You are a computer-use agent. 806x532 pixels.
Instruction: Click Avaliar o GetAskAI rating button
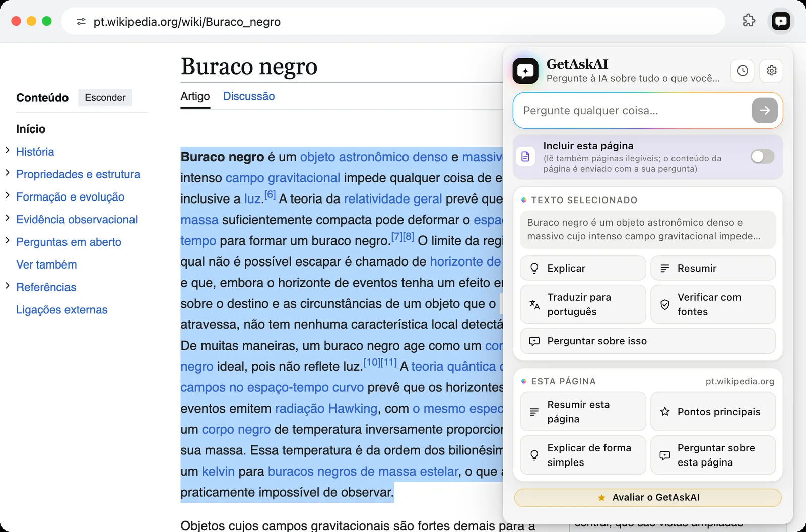tap(648, 497)
